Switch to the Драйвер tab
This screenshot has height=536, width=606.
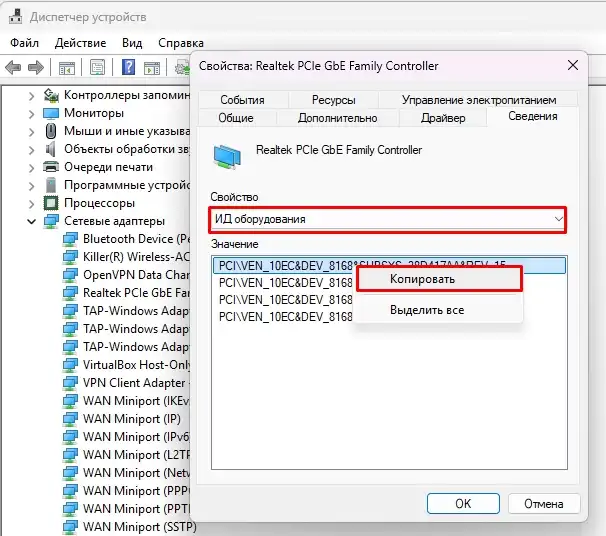tap(442, 118)
